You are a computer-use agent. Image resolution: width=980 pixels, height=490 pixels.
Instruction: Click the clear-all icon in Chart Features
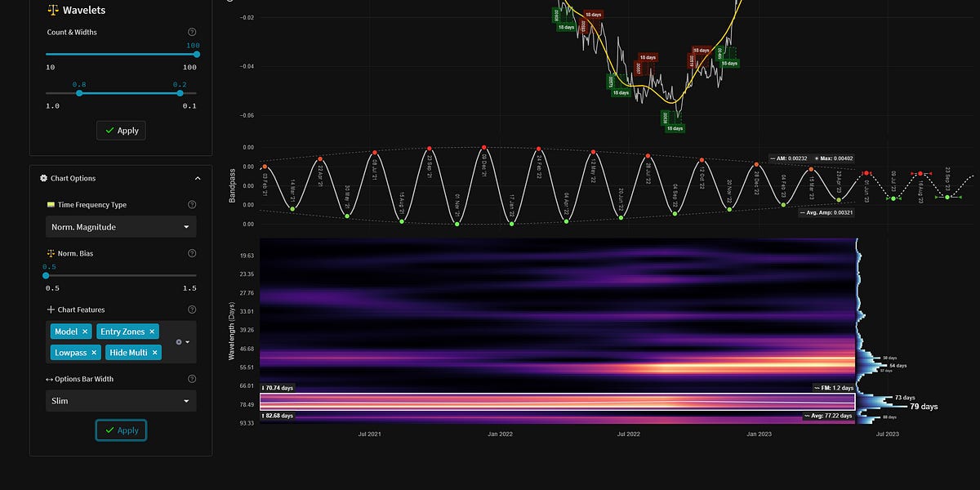pyautogui.click(x=180, y=342)
